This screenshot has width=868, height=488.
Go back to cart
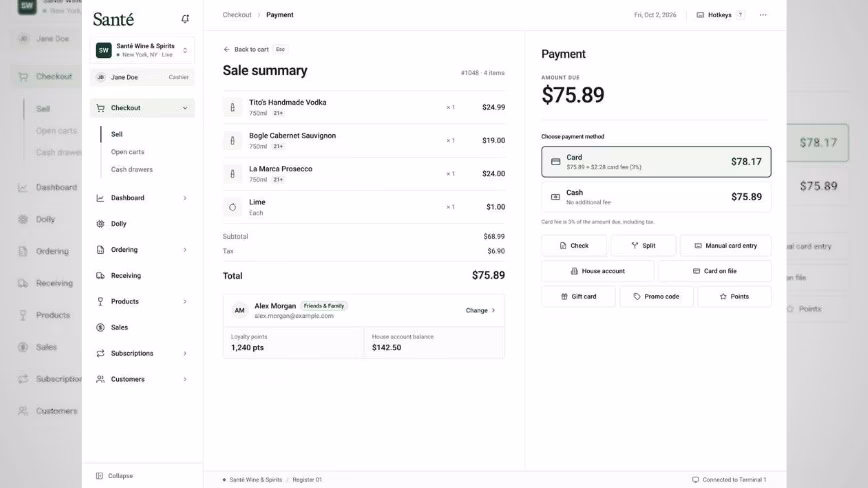pyautogui.click(x=246, y=49)
